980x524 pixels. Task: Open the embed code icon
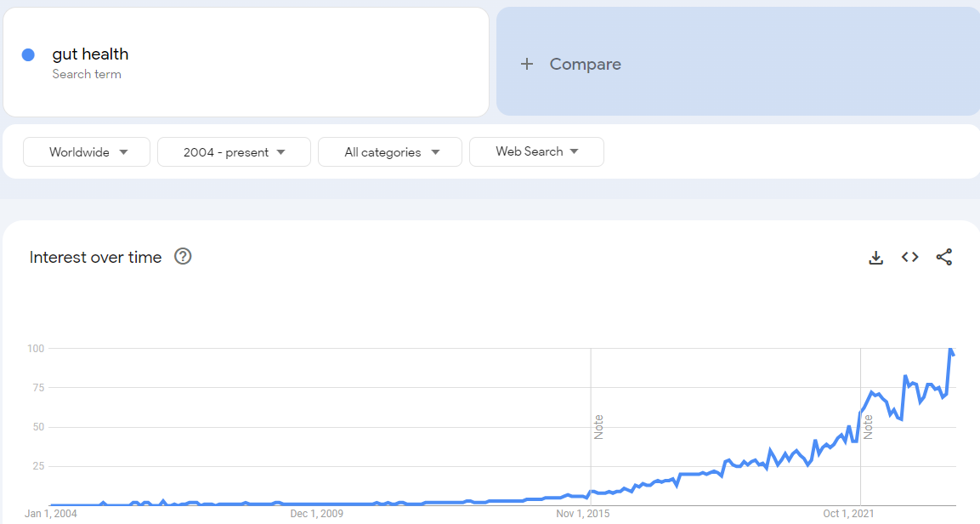coord(909,257)
